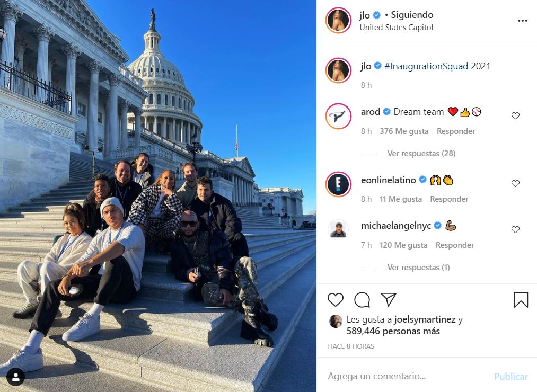Open the comment bubble icon
537x392 pixels.
362,300
